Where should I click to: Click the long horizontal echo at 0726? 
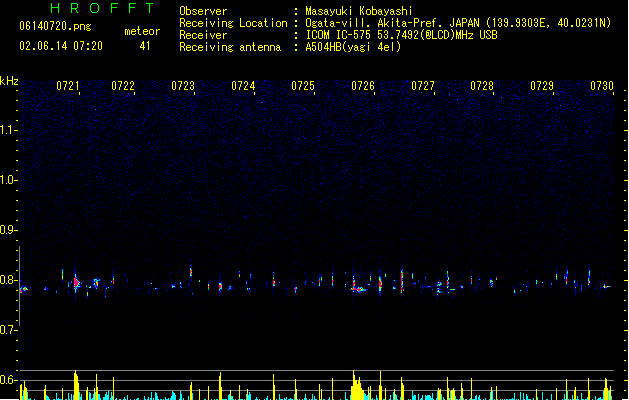tap(358, 289)
